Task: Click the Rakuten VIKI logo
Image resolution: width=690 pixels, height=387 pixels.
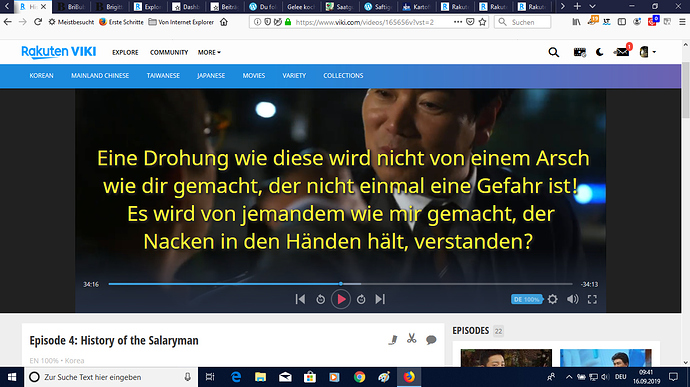Action: pyautogui.click(x=59, y=52)
